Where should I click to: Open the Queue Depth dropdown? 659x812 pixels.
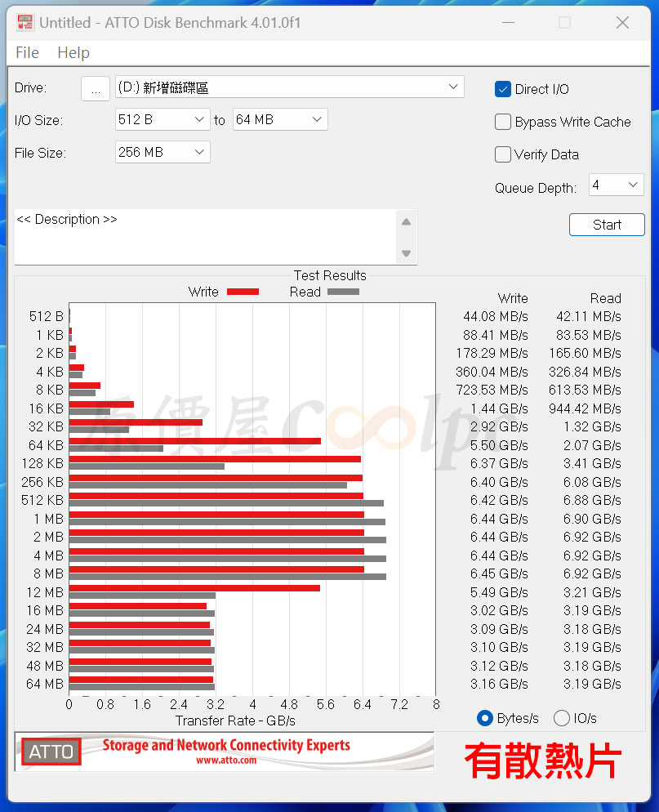click(616, 185)
